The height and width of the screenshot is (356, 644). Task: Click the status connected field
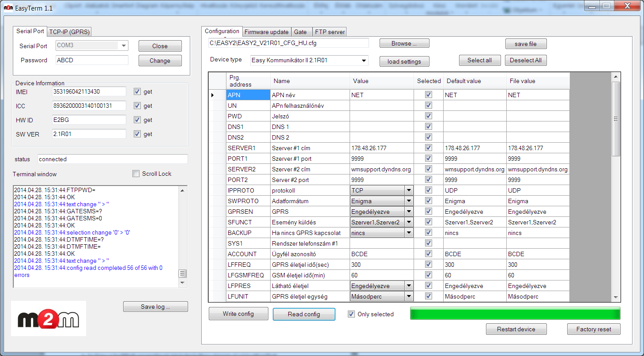[113, 159]
